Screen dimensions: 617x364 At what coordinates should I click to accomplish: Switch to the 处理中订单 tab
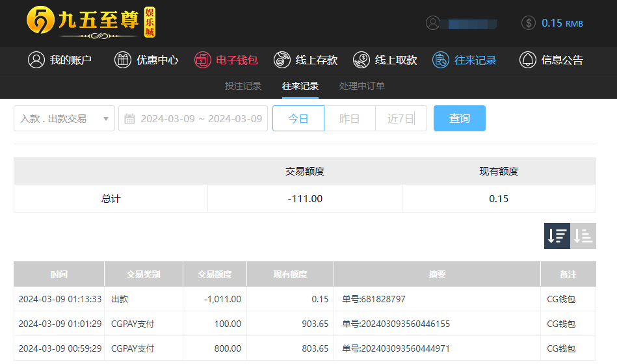(x=362, y=86)
